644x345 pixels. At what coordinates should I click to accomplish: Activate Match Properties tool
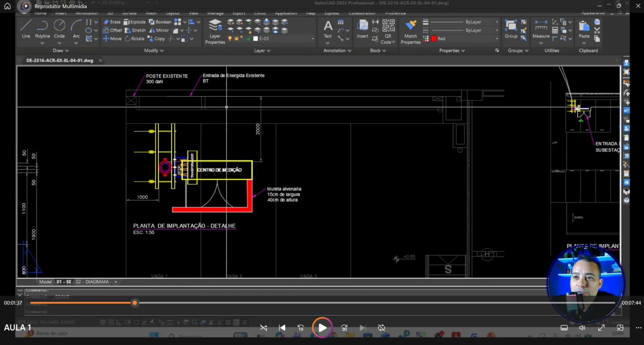[x=411, y=31]
